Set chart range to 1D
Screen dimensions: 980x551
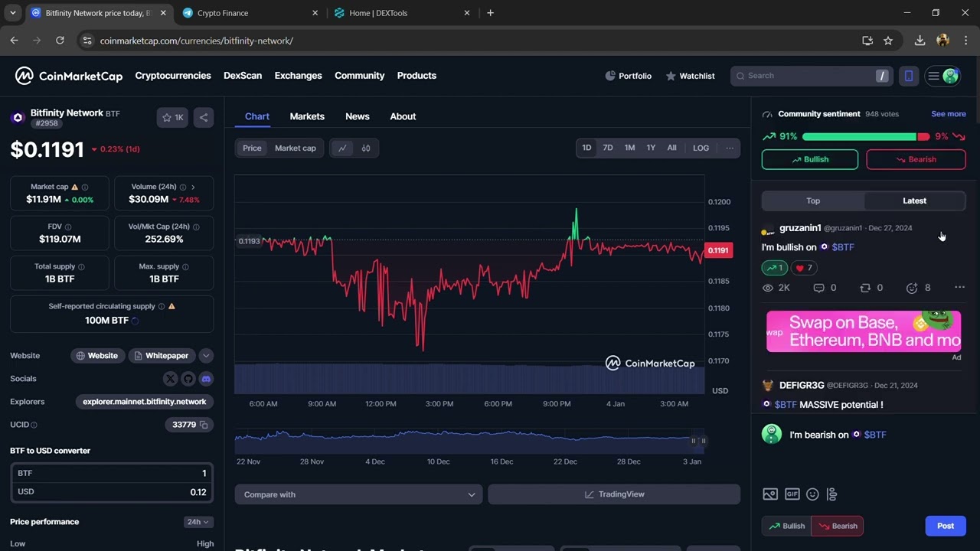point(586,148)
